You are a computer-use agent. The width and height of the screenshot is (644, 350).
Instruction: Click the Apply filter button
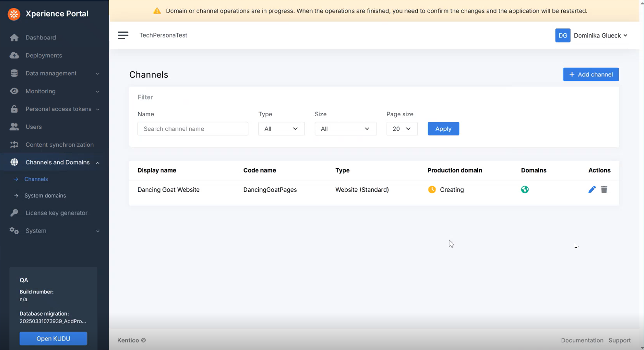(x=443, y=129)
